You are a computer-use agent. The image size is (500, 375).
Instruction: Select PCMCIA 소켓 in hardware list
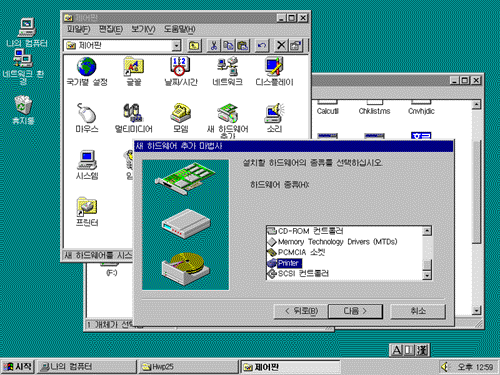point(296,252)
